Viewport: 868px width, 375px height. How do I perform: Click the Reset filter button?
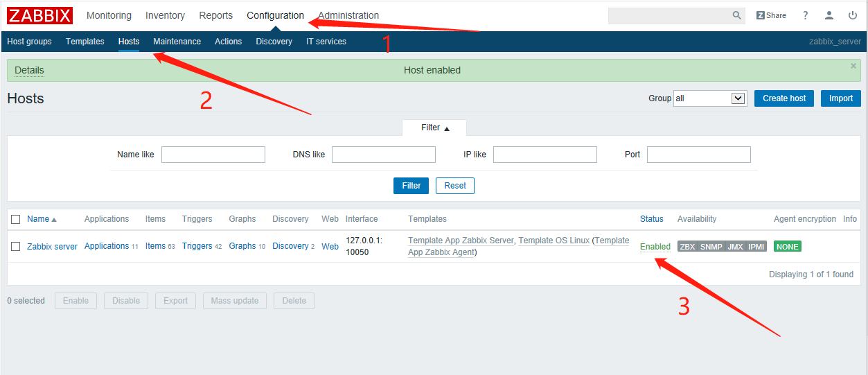click(x=455, y=186)
